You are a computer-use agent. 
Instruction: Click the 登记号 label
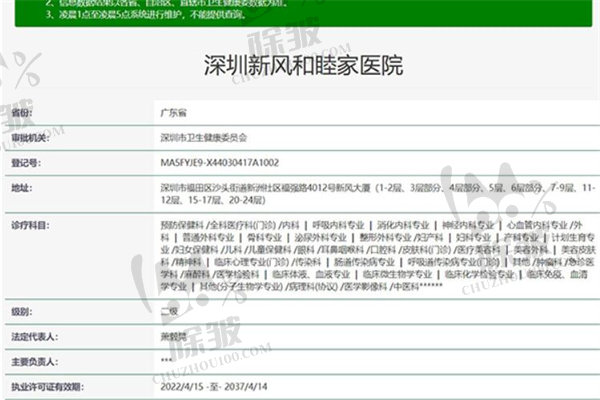click(x=26, y=163)
